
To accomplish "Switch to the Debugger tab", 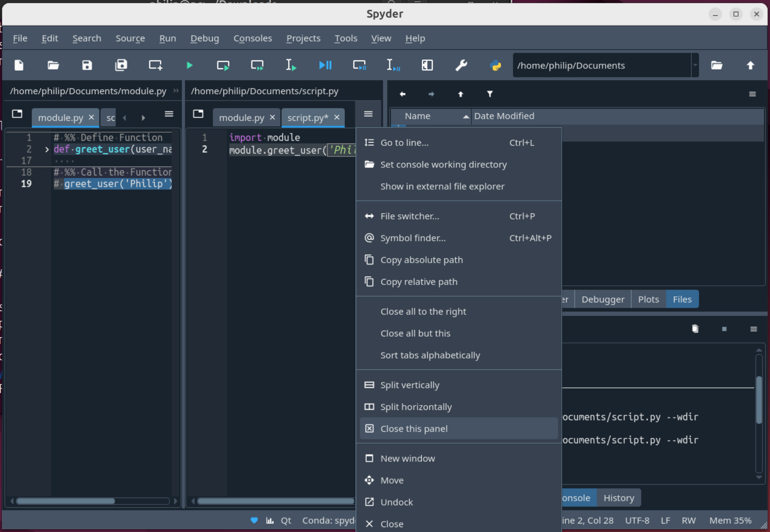I will [x=603, y=299].
